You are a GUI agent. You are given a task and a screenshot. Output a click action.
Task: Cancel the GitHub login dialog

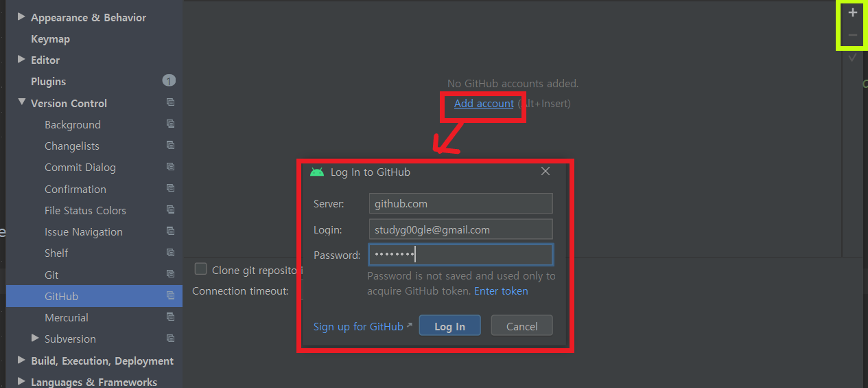coord(521,326)
